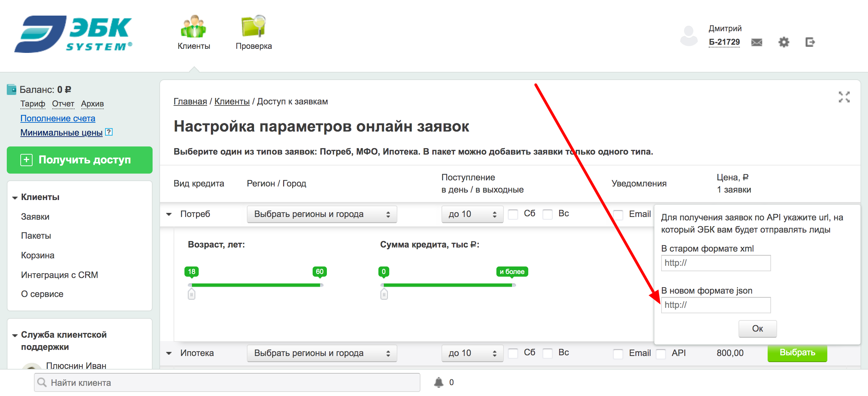This screenshot has width=868, height=396.
Task: Open settings gear icon
Action: [784, 42]
